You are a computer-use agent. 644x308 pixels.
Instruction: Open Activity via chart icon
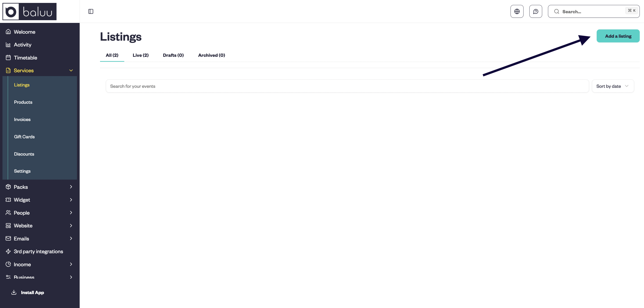tap(8, 45)
